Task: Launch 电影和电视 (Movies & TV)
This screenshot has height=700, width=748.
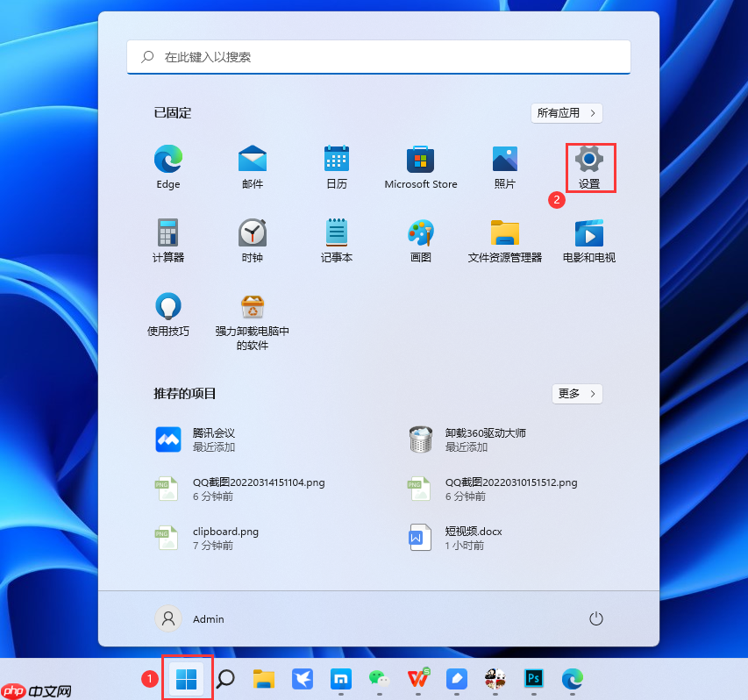Action: tap(588, 233)
